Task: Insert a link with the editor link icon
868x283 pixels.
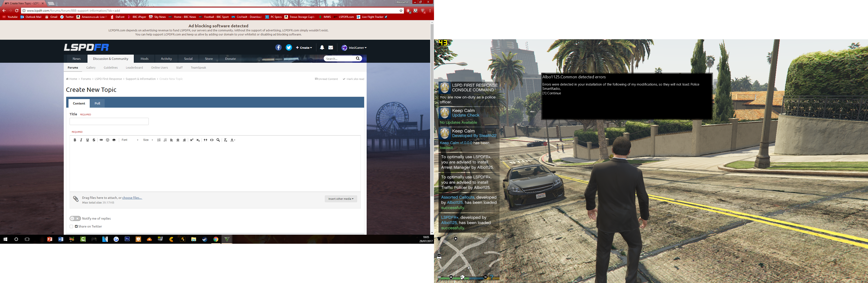Action: [101, 140]
